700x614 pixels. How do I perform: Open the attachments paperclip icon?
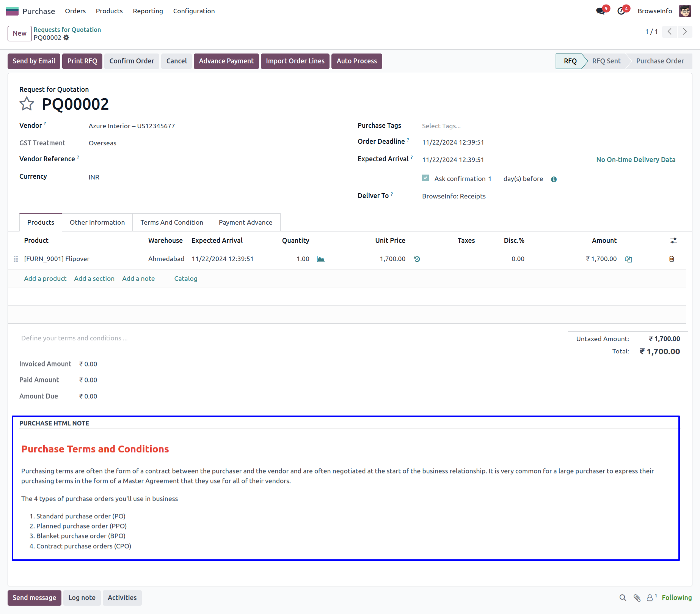tap(637, 598)
